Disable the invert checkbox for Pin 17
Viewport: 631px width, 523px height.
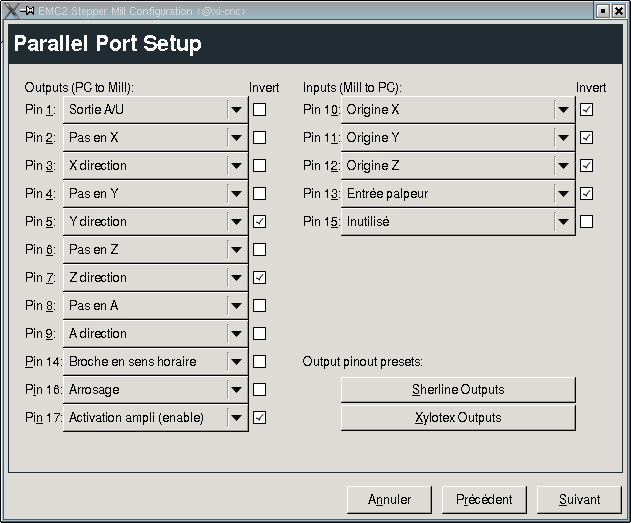(260, 418)
